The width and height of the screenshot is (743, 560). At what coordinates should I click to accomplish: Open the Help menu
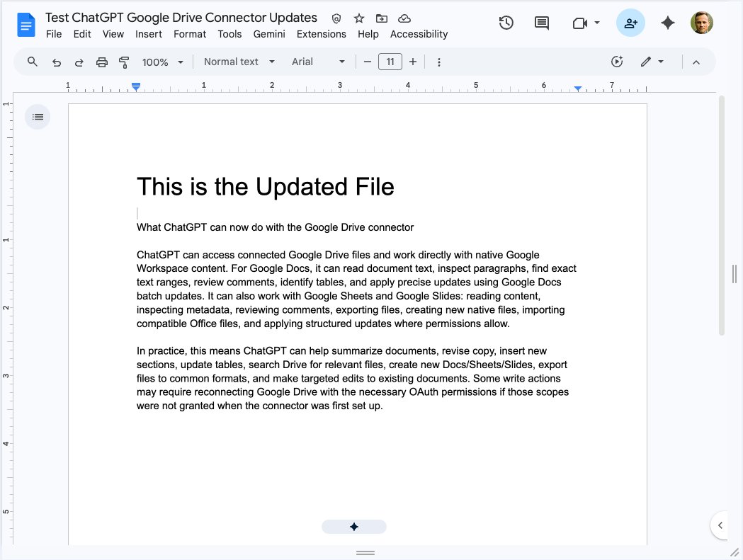tap(368, 34)
